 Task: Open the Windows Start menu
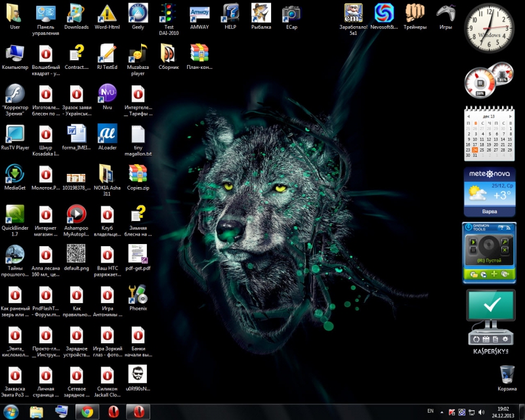pyautogui.click(x=10, y=411)
